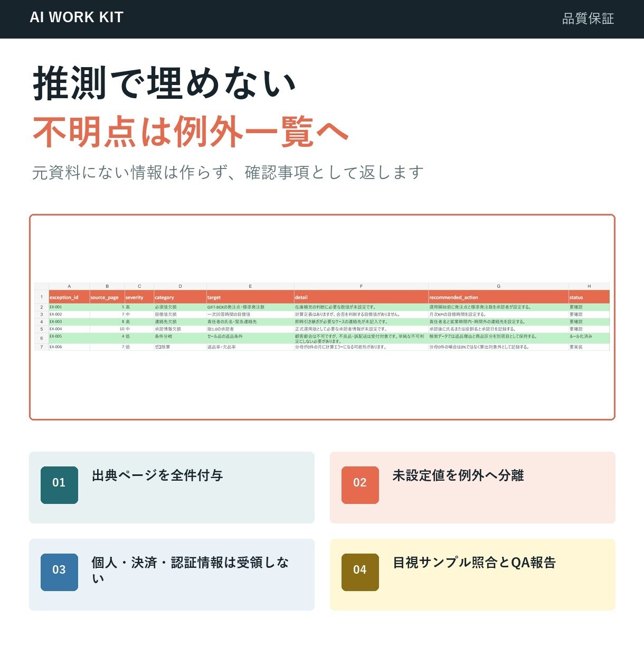Select column C header in spreadsheet
Image resolution: width=644 pixels, height=655 pixels.
139,286
